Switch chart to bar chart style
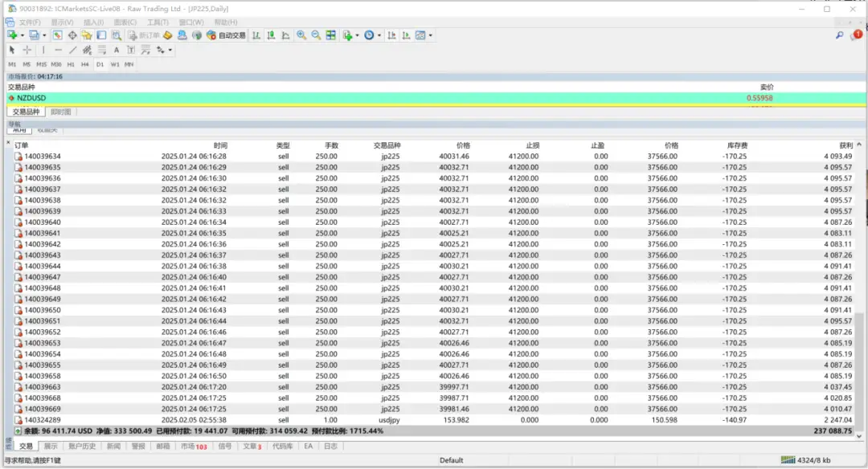The image size is (868, 469). 256,35
